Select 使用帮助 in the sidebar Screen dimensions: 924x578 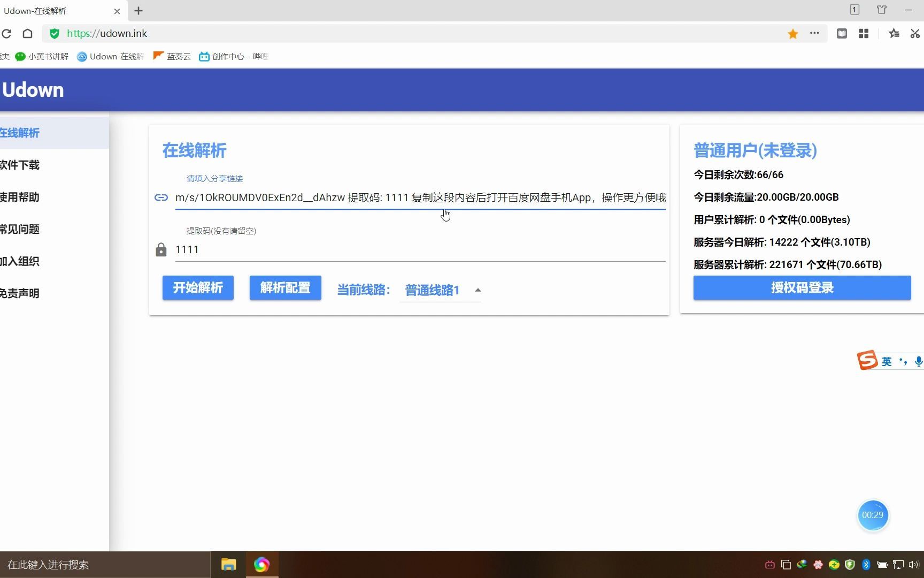click(x=55, y=197)
